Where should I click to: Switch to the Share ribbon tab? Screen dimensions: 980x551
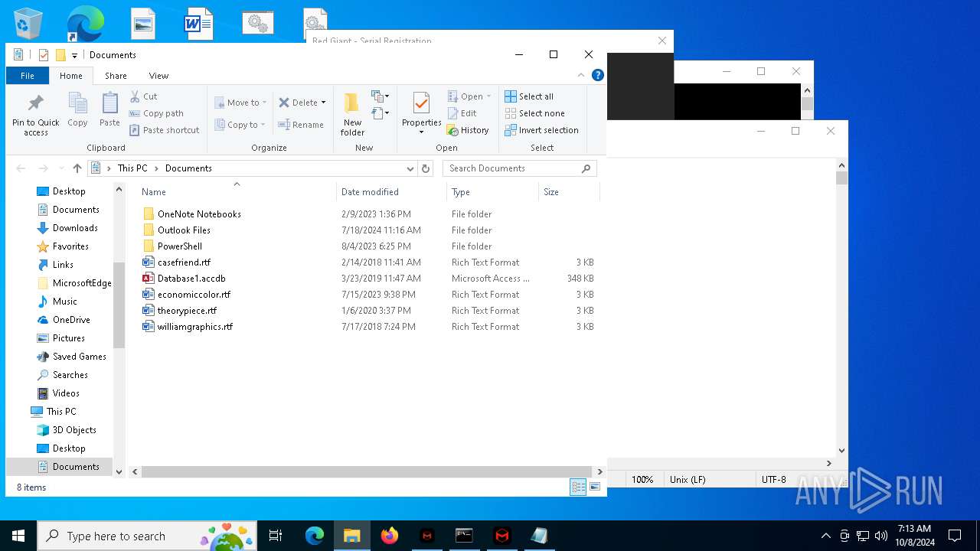pyautogui.click(x=116, y=76)
